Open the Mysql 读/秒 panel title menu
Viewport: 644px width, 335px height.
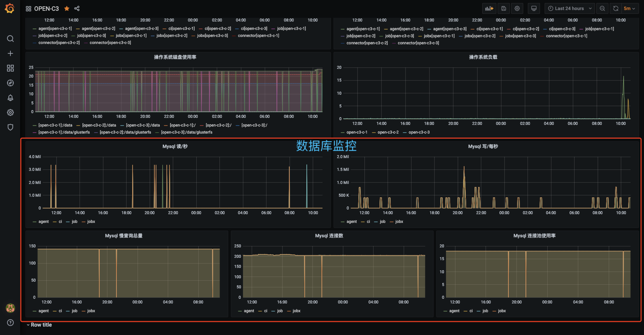pyautogui.click(x=175, y=146)
